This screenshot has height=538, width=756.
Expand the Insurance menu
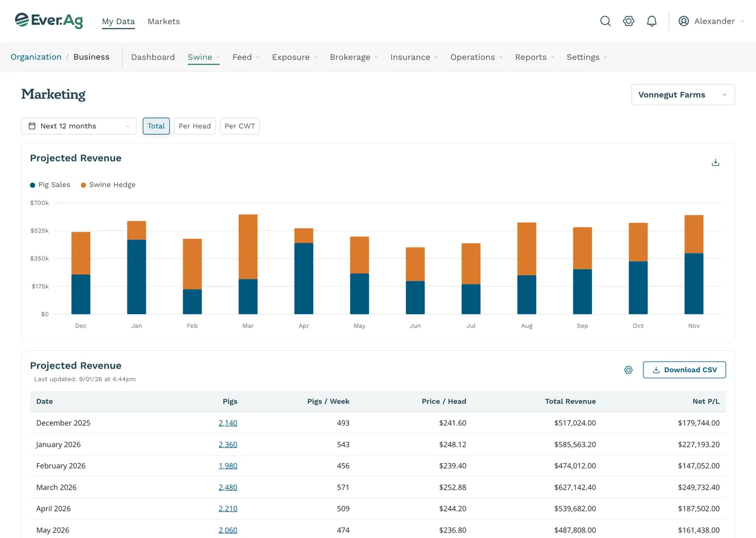[414, 57]
